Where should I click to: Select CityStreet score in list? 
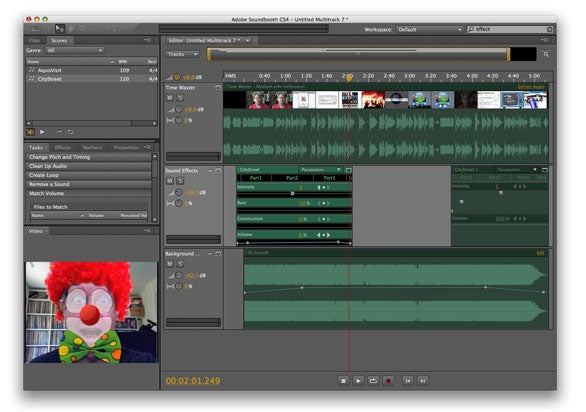92,79
